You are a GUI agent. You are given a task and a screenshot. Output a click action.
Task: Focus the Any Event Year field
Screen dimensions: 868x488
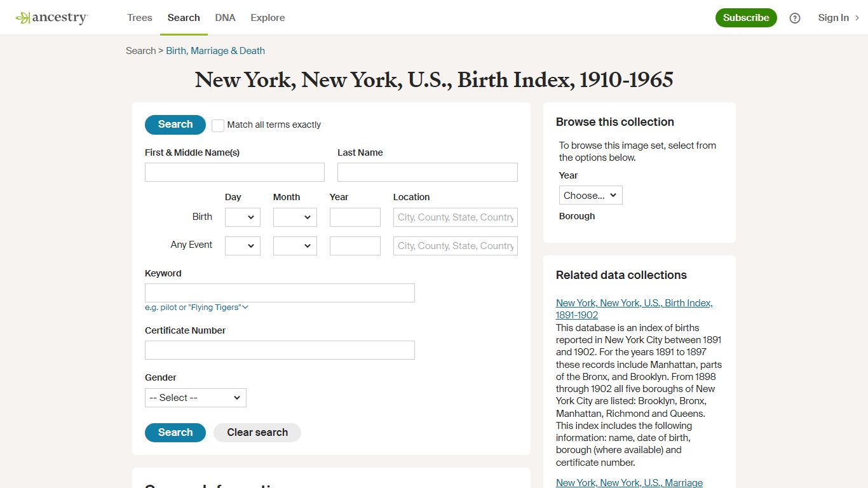click(x=355, y=246)
